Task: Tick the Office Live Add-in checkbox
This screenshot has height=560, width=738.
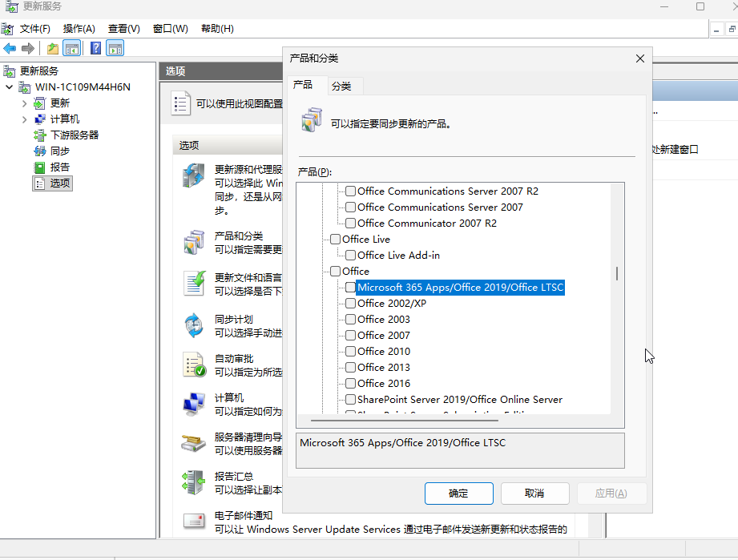Action: 350,255
